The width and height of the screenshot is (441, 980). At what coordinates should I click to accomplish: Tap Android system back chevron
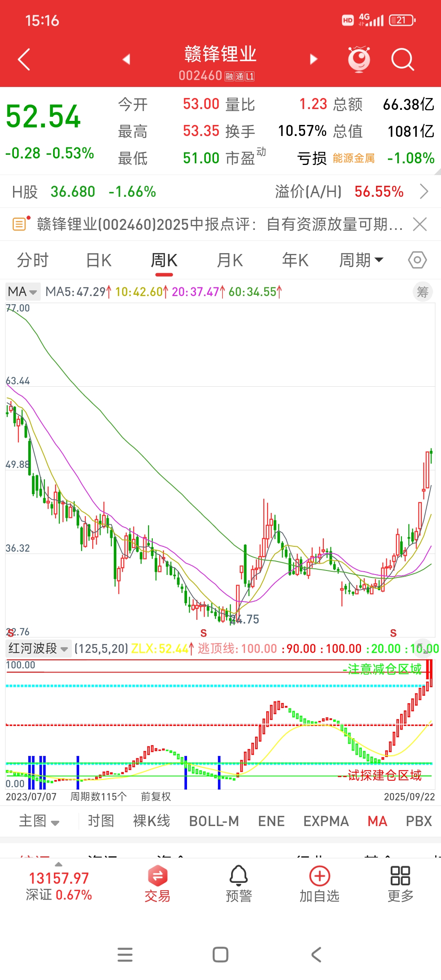click(x=316, y=955)
